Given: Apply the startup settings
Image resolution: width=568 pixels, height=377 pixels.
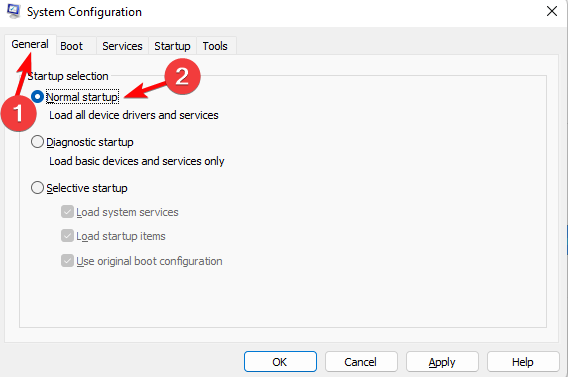Looking at the screenshot, I should pos(442,361).
